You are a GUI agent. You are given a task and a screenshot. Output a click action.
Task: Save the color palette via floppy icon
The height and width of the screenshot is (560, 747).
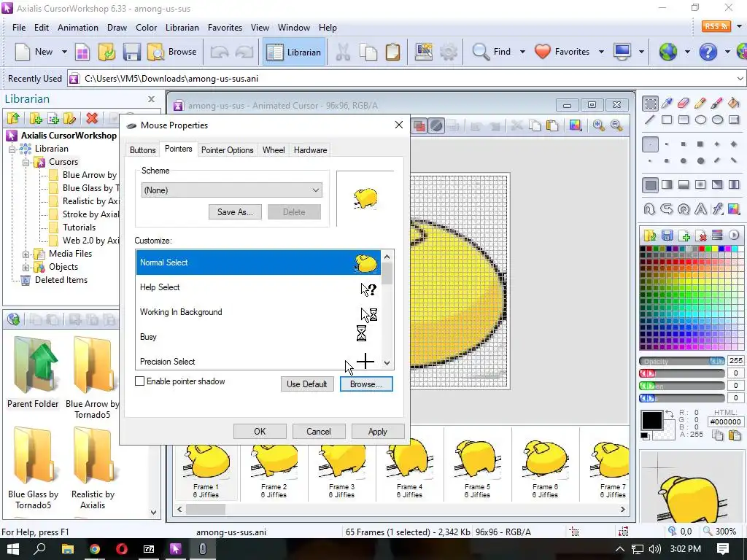pyautogui.click(x=667, y=236)
